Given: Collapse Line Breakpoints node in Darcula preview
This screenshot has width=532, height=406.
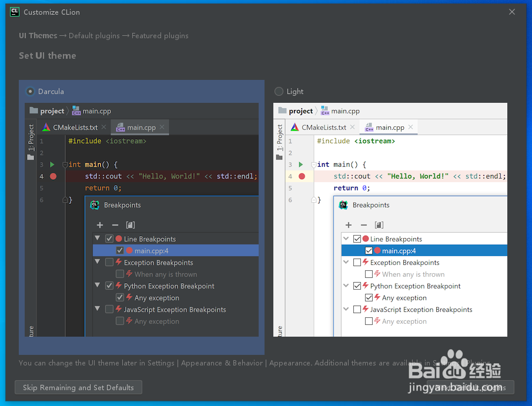Looking at the screenshot, I should 98,238.
